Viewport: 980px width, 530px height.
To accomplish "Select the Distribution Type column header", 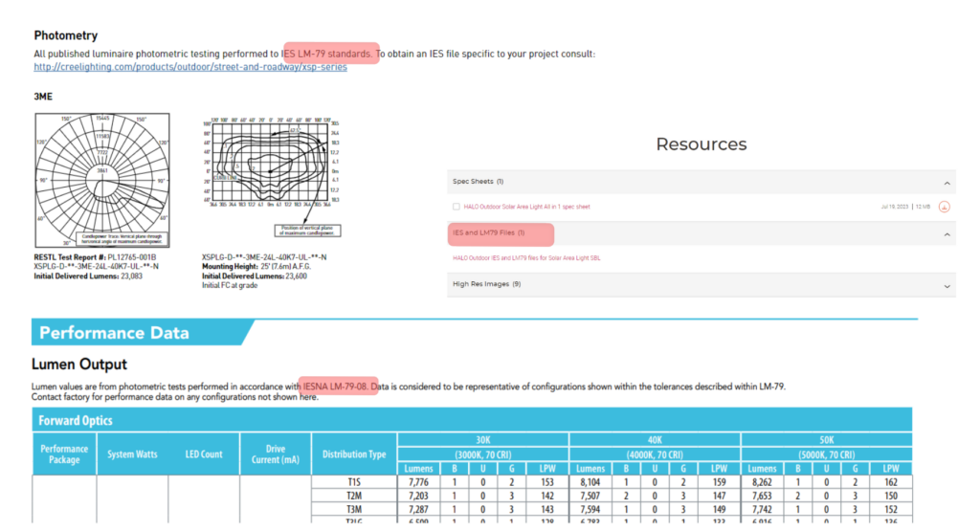I will pos(354,454).
